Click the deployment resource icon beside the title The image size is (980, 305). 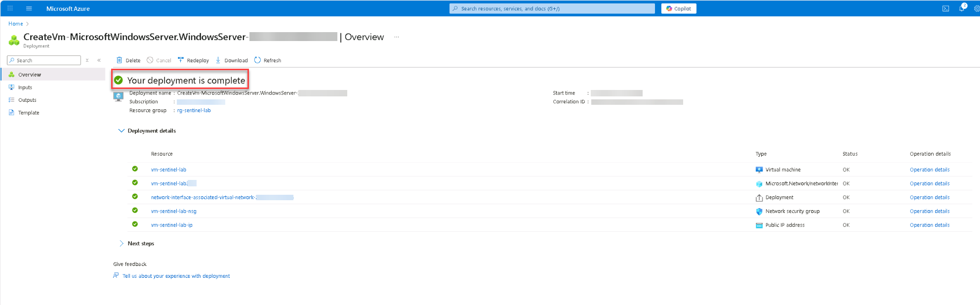(14, 40)
